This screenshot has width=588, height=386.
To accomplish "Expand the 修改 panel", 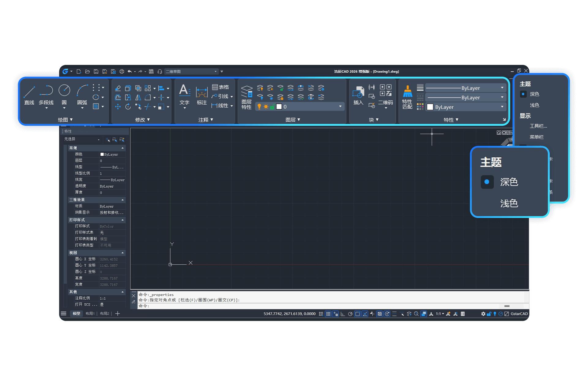I will pyautogui.click(x=142, y=120).
